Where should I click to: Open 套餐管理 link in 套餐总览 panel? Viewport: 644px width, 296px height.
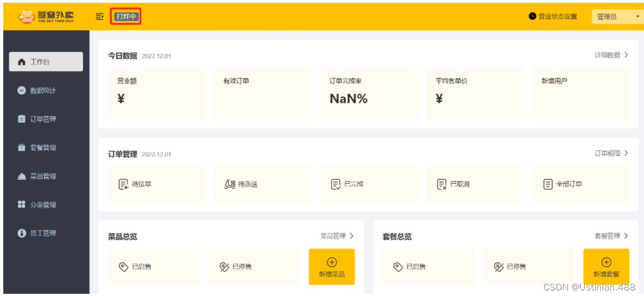[x=607, y=236]
